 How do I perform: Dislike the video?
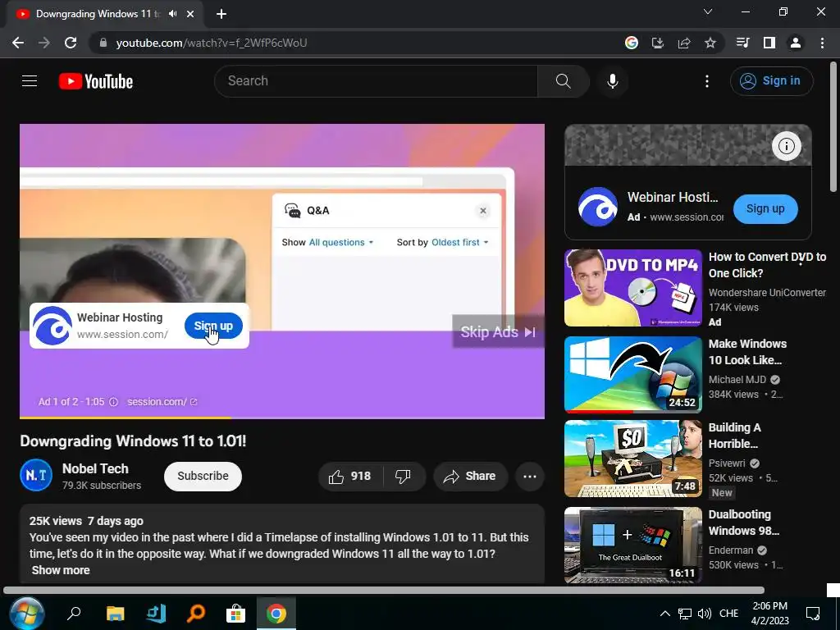[x=403, y=477]
